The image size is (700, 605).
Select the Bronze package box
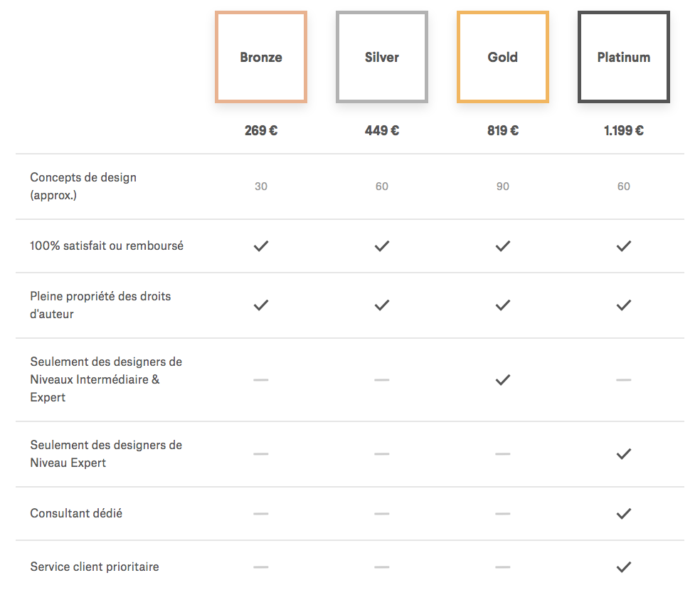[261, 57]
